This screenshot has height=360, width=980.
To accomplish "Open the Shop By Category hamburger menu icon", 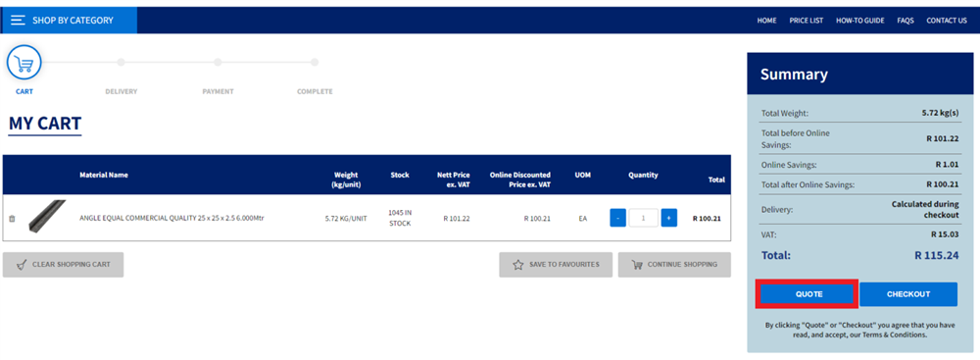I will click(18, 20).
